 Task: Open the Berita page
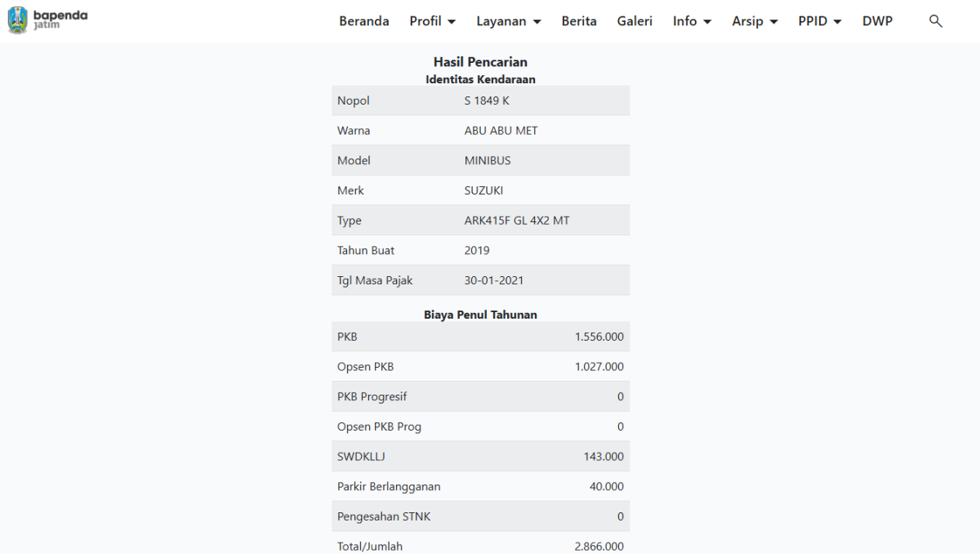579,21
